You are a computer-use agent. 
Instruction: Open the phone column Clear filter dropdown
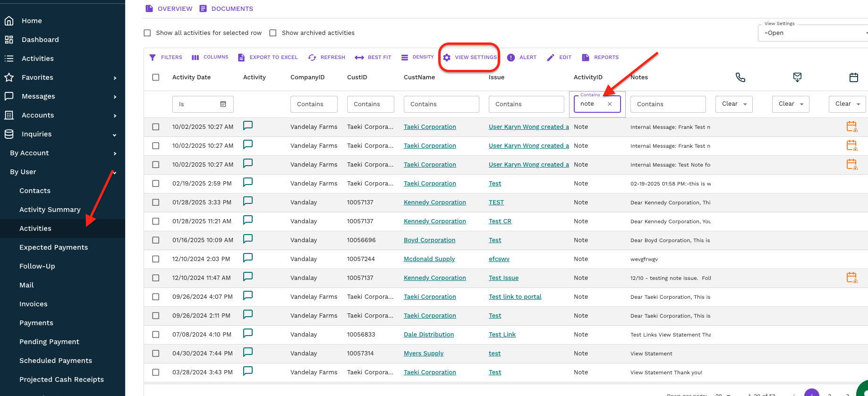734,104
